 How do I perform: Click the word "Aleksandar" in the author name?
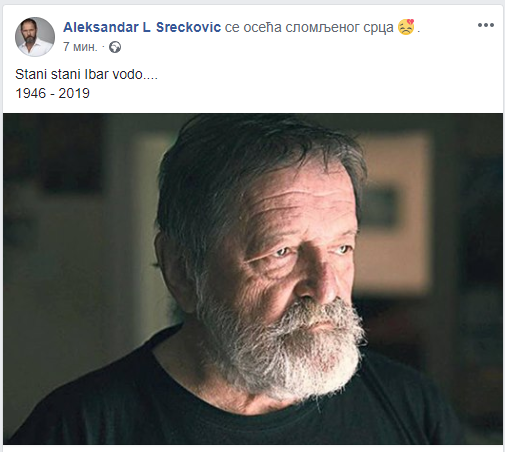(101, 27)
